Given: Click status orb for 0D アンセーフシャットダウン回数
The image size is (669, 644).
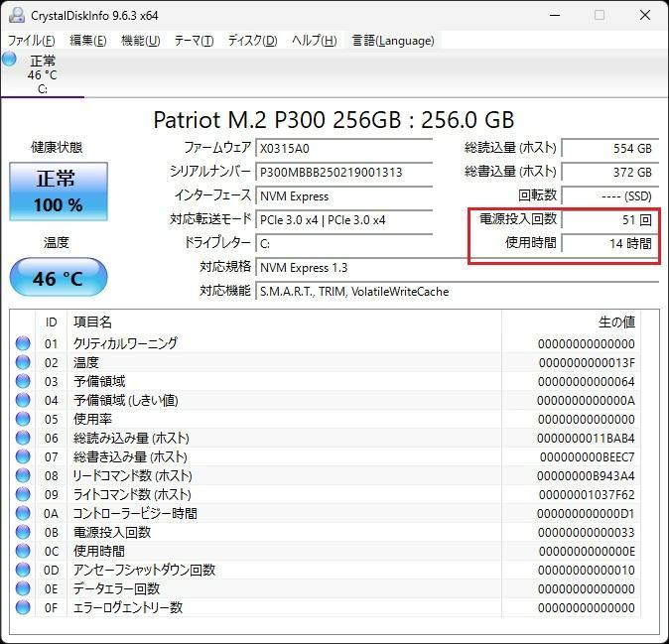Looking at the screenshot, I should click(23, 570).
